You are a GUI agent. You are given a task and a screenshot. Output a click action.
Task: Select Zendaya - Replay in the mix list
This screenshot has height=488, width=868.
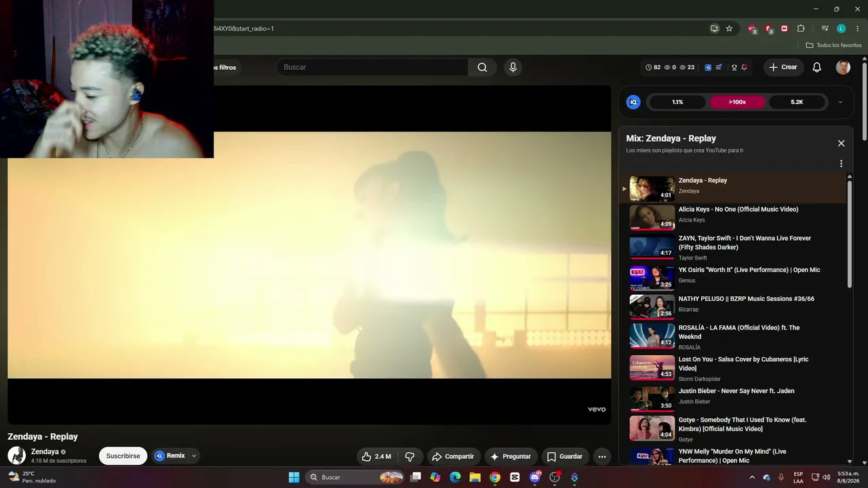(734, 188)
